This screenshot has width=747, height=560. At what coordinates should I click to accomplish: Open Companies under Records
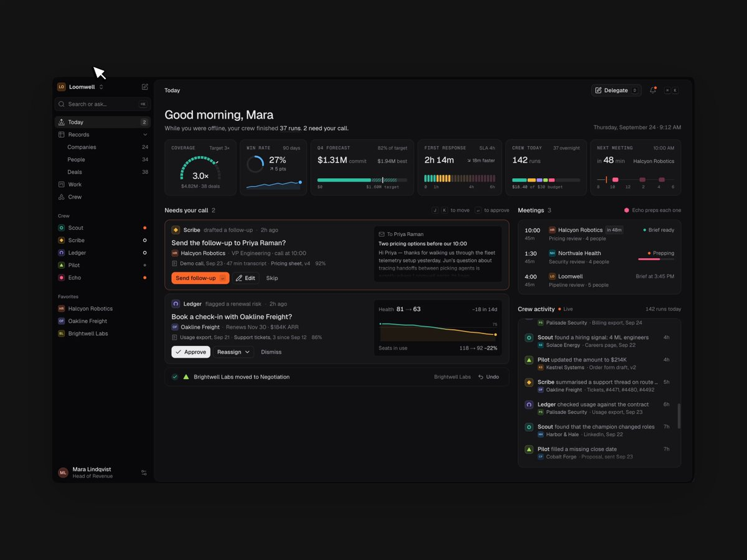coord(103,147)
